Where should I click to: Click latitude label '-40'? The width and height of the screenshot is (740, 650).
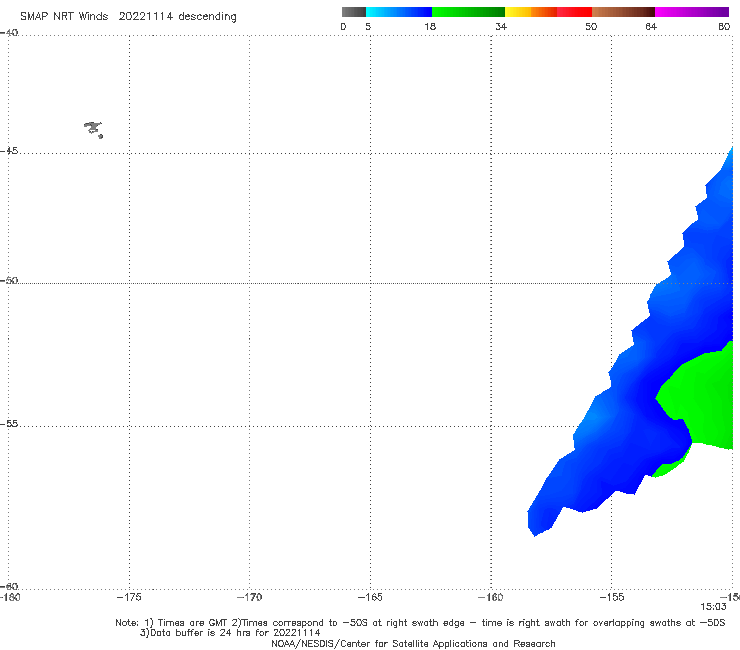pyautogui.click(x=9, y=33)
